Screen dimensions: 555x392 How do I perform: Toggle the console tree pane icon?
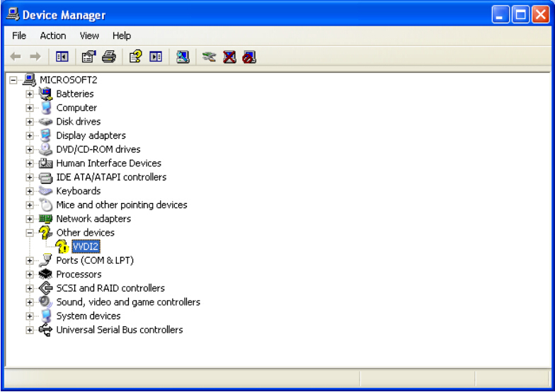pyautogui.click(x=62, y=57)
